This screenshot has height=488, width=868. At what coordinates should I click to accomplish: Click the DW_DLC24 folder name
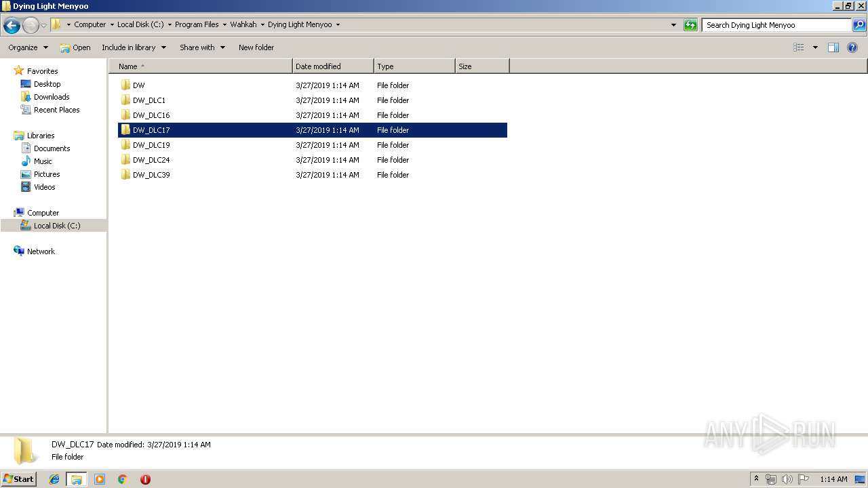[151, 160]
